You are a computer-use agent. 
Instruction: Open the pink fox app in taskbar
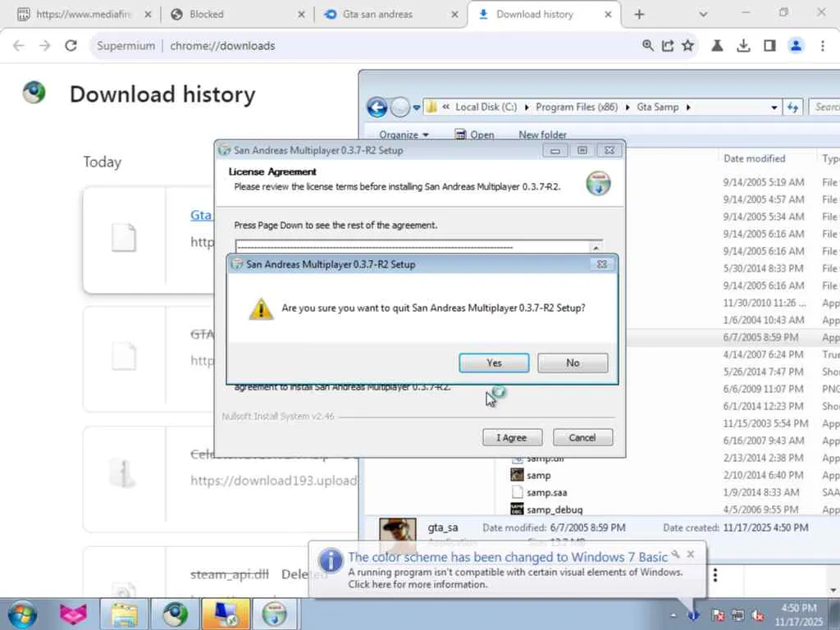click(73, 614)
